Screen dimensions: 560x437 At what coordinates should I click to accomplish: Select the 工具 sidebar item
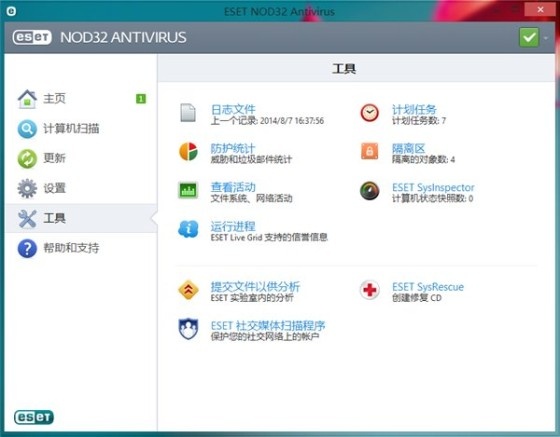point(82,218)
